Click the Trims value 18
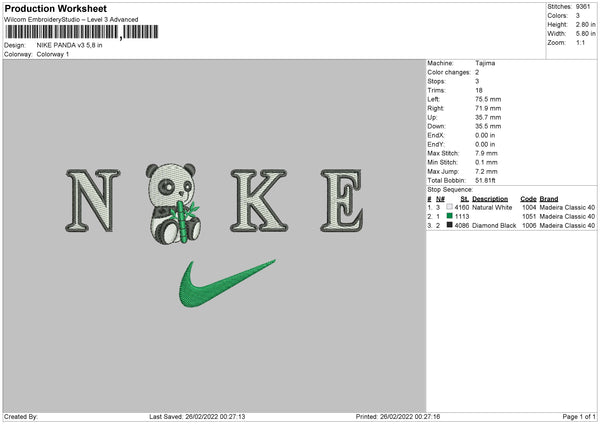 pyautogui.click(x=479, y=90)
